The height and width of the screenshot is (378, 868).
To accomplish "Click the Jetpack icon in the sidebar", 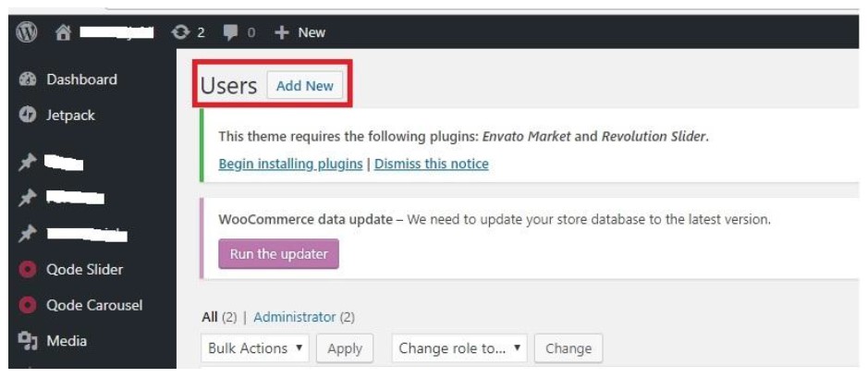I will point(27,116).
